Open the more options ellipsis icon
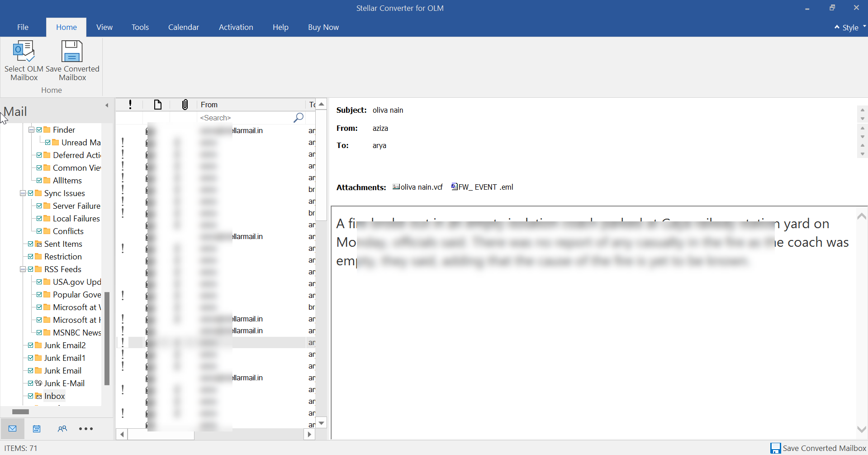The height and width of the screenshot is (455, 868). pyautogui.click(x=86, y=429)
